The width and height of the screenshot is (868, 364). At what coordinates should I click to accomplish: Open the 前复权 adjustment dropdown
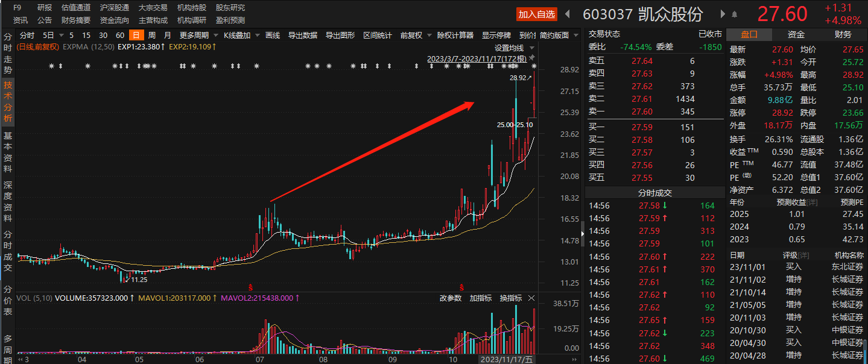[x=415, y=36]
